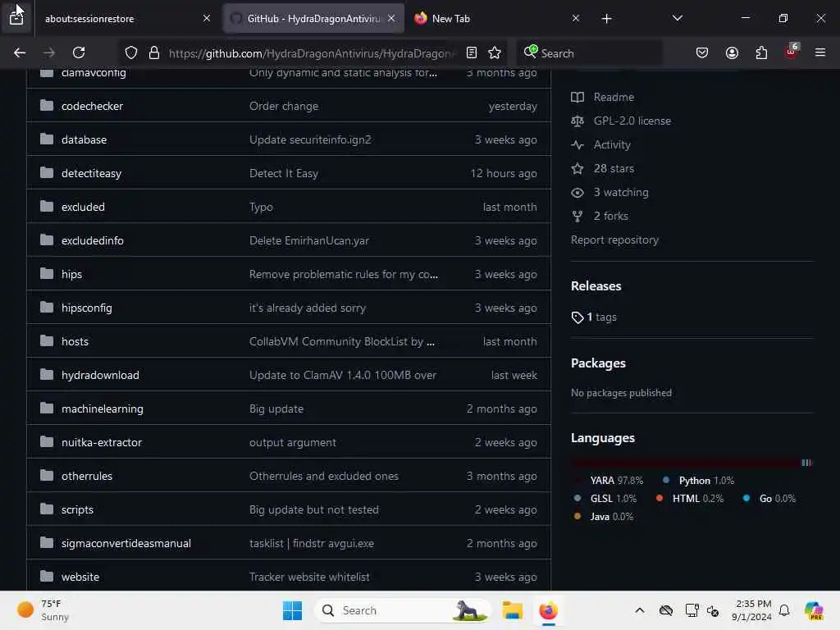Click the machinelearning folder icon
The height and width of the screenshot is (630, 840).
pos(47,409)
